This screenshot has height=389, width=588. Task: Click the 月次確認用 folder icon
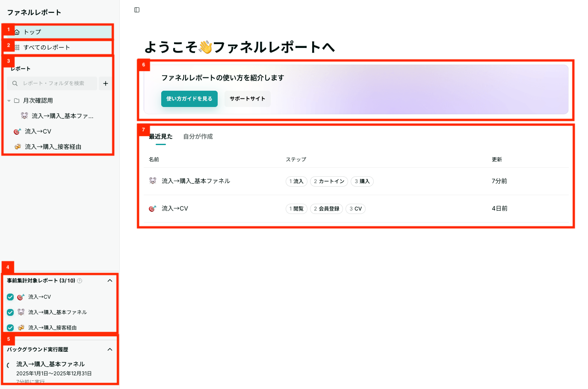point(17,101)
